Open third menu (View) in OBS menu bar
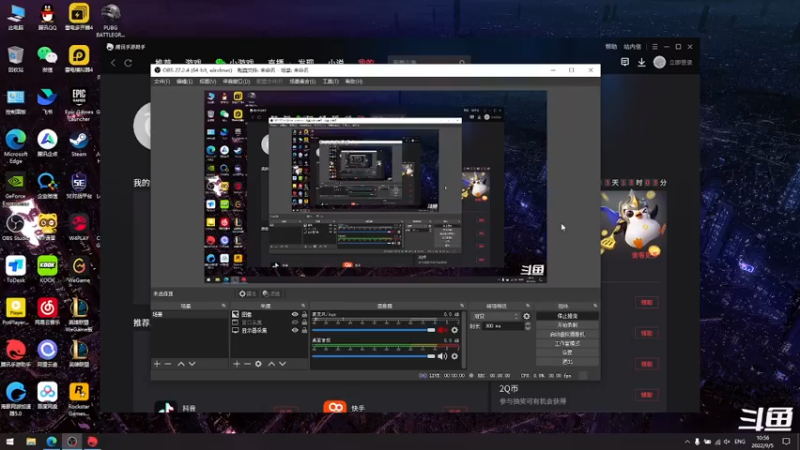This screenshot has height=450, width=800. [207, 82]
